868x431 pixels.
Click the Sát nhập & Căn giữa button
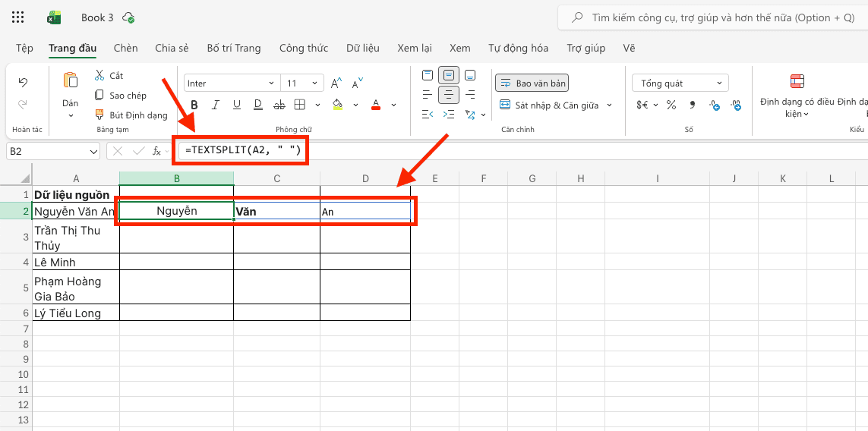[x=556, y=105]
